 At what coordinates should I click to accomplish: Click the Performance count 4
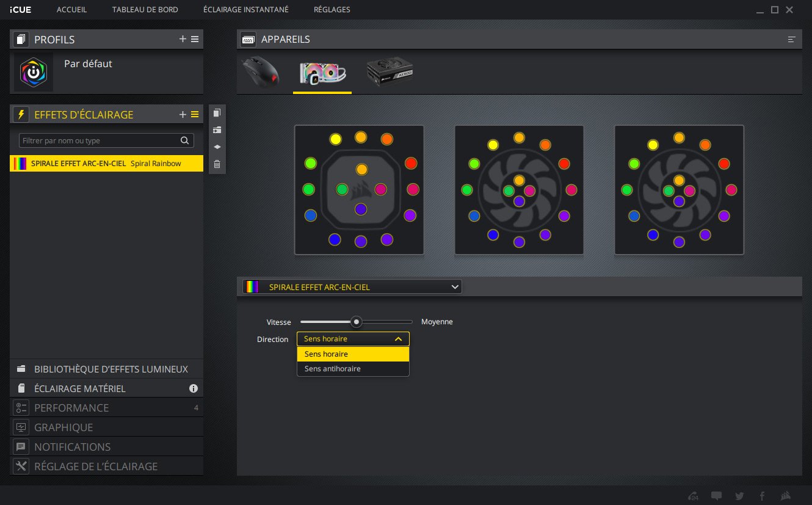point(196,407)
